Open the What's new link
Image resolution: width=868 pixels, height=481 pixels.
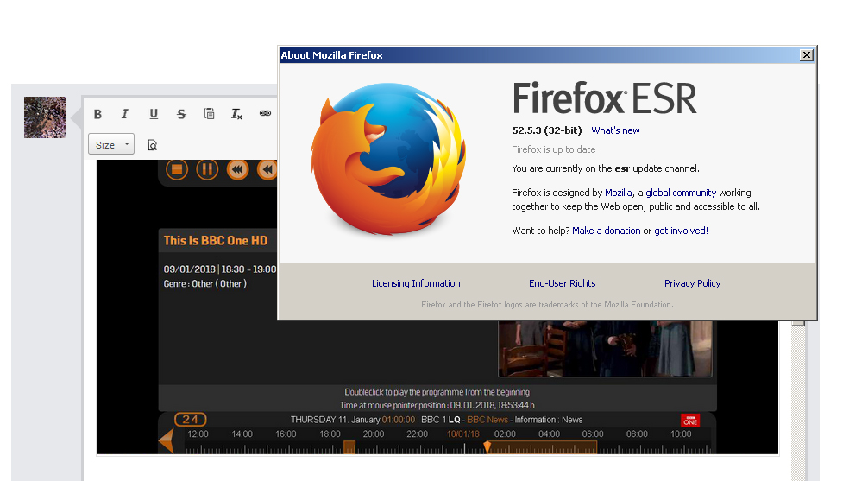click(x=615, y=130)
